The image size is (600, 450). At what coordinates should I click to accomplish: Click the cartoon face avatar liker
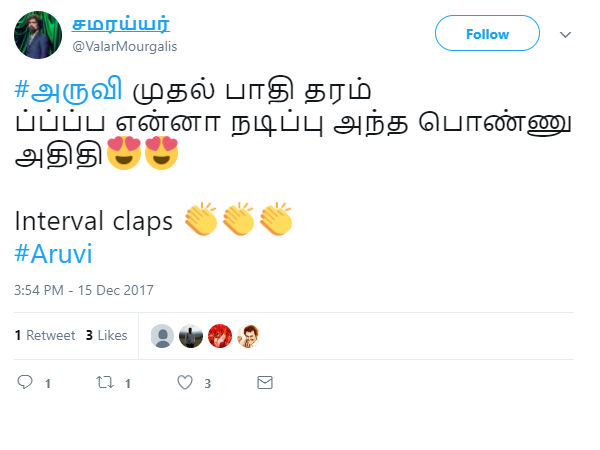(x=249, y=336)
